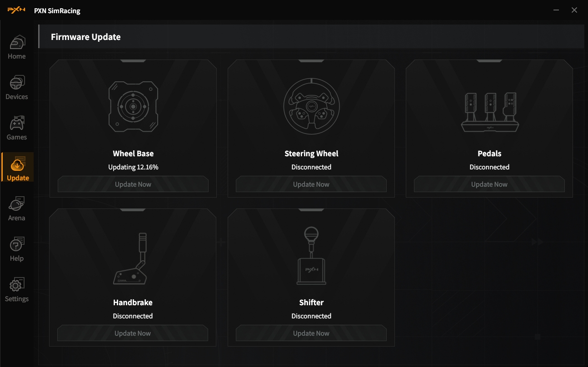Click Update Now for the Handbrake
588x367 pixels.
[133, 333]
